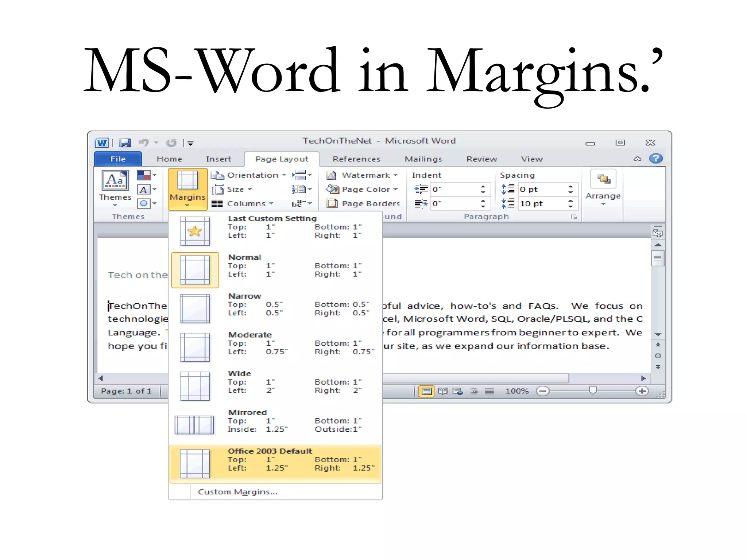Screen dimensions: 747x560
Task: Open the References tab
Action: [x=356, y=159]
